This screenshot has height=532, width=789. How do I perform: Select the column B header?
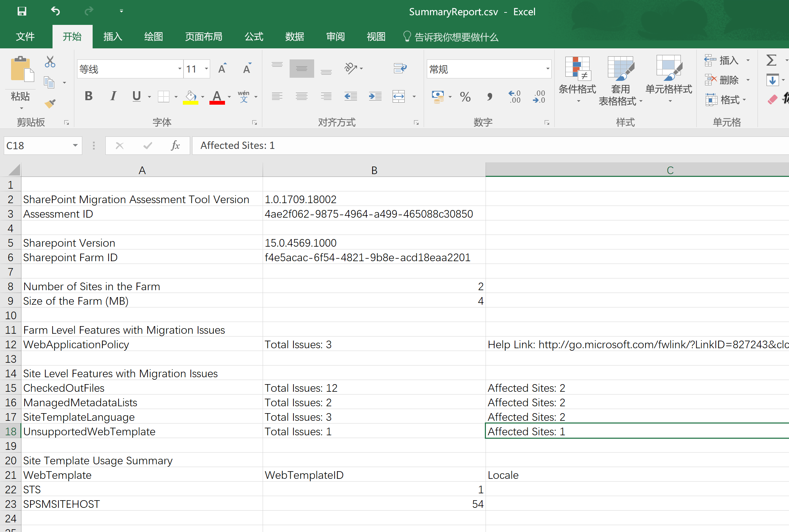(374, 170)
